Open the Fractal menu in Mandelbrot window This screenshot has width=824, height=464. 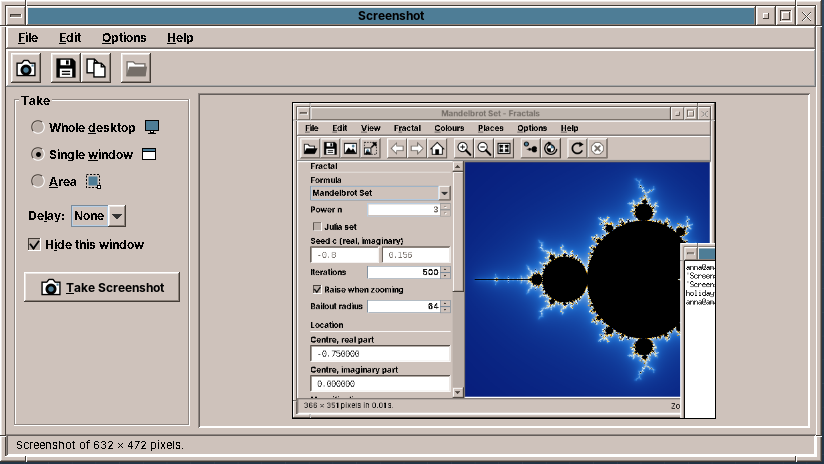pyautogui.click(x=407, y=128)
